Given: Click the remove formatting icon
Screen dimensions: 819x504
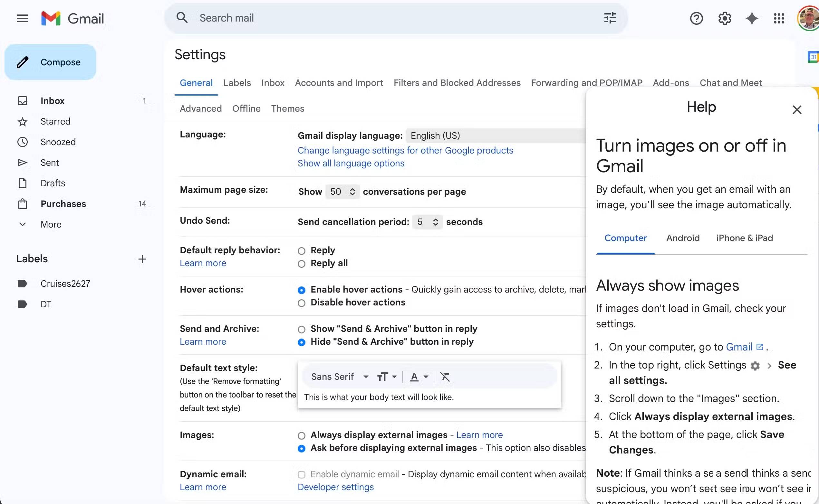Looking at the screenshot, I should [445, 377].
